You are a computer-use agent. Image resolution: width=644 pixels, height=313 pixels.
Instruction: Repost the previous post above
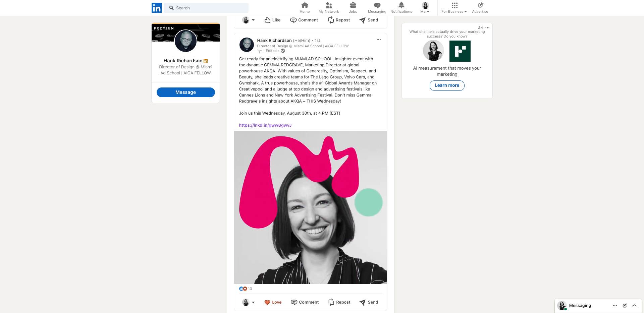click(x=339, y=20)
